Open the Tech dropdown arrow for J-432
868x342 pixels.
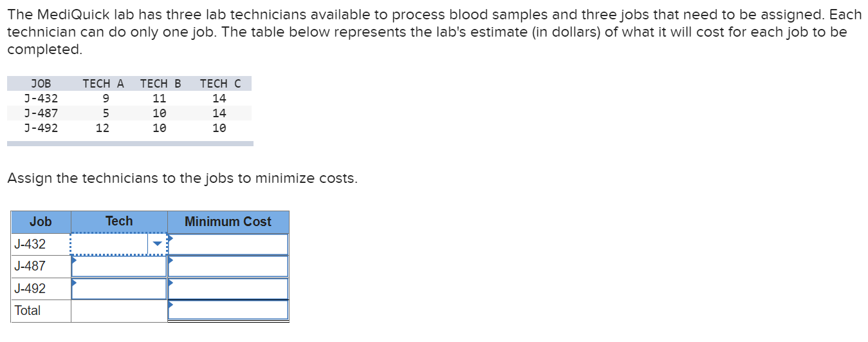[157, 244]
